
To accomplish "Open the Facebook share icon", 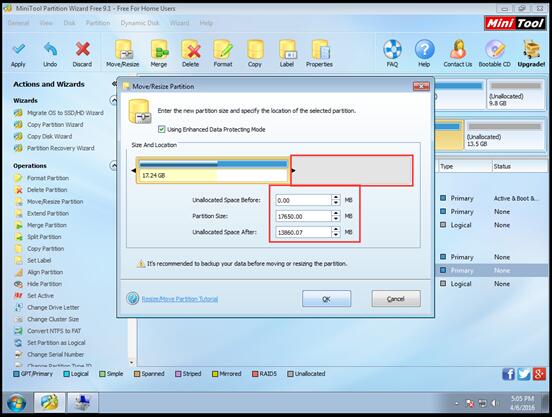I will [508, 374].
